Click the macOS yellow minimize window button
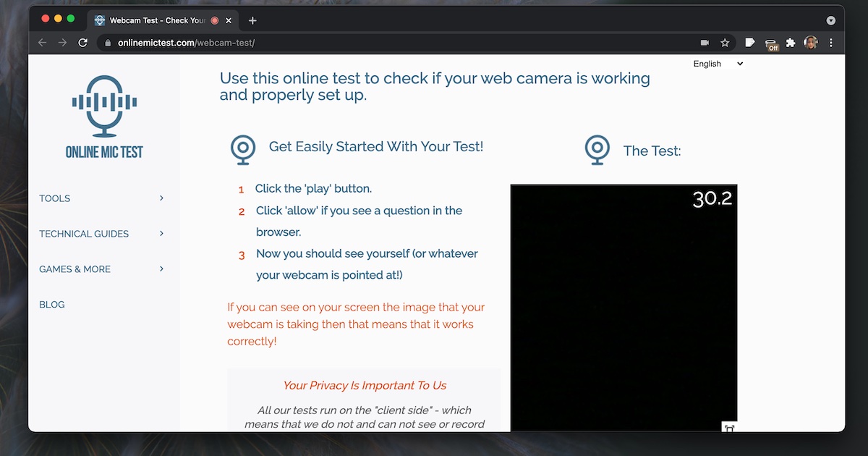Image resolution: width=868 pixels, height=456 pixels. click(58, 18)
